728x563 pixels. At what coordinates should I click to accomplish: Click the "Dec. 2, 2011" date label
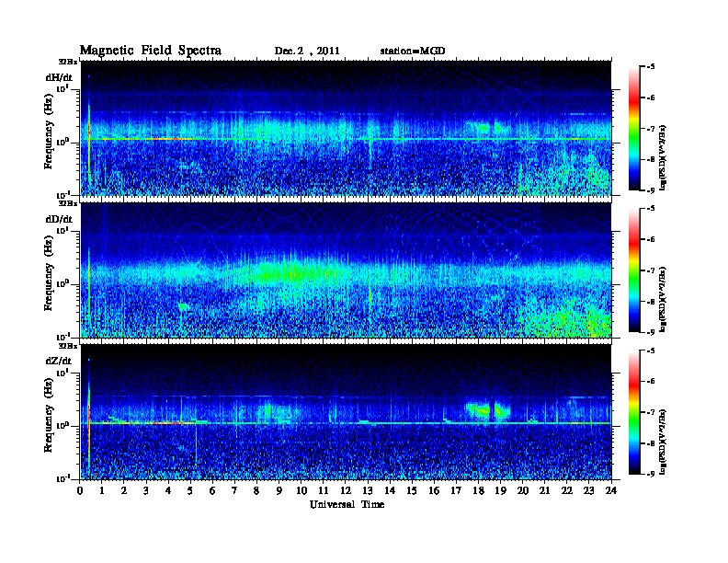tap(307, 51)
